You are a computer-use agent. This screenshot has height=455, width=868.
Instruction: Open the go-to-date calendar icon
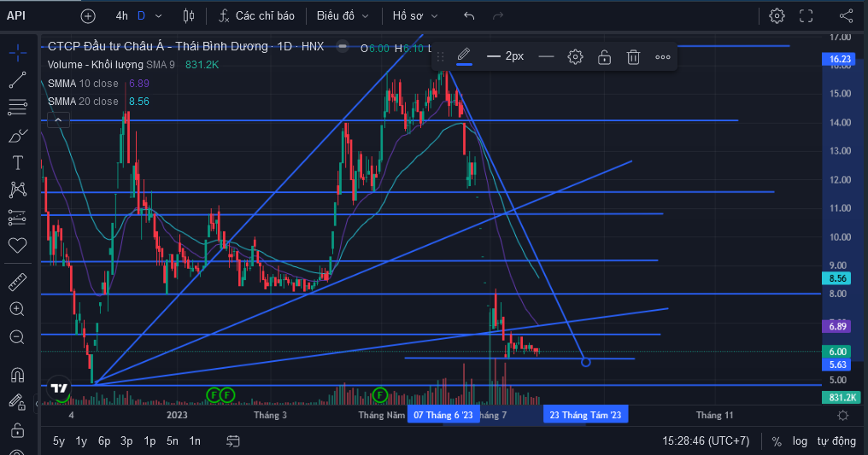pos(233,441)
